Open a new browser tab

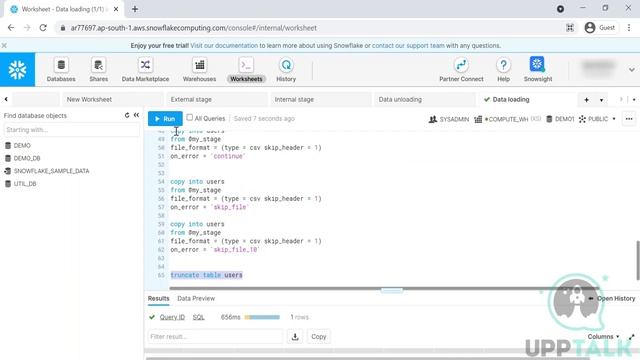pos(135,9)
